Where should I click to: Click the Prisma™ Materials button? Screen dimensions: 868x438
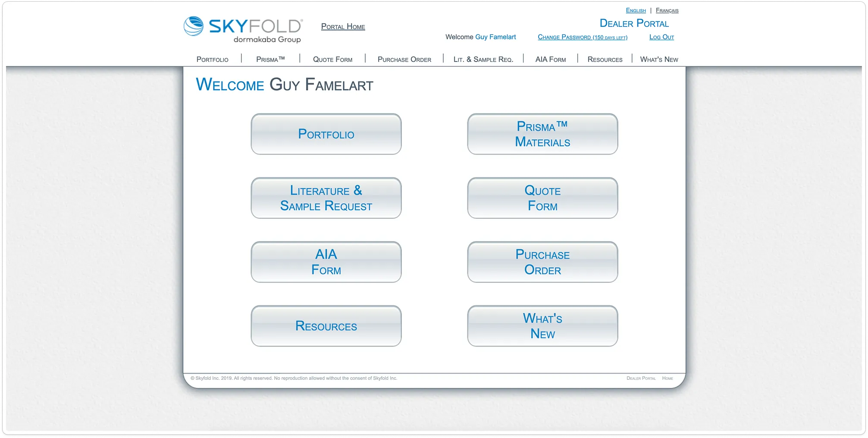tap(542, 134)
